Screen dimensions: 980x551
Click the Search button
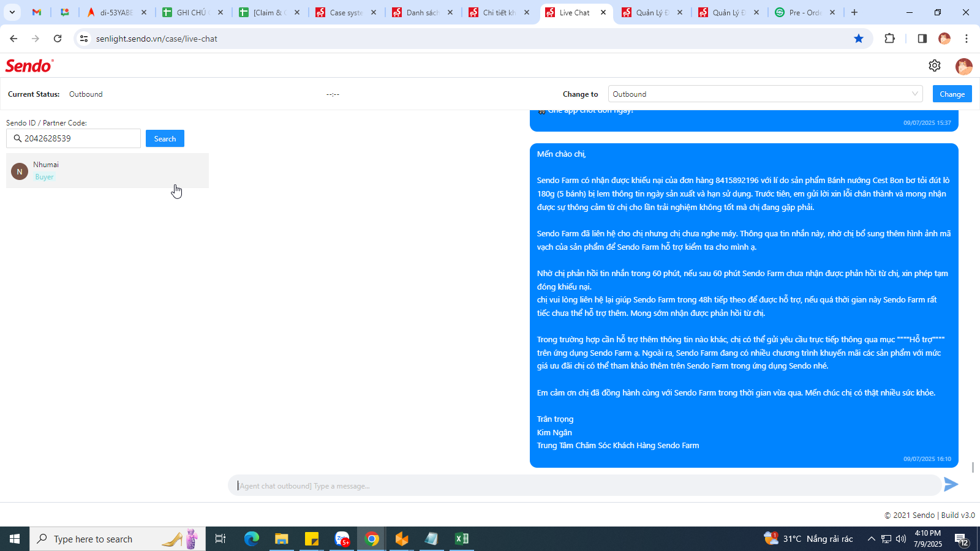(x=165, y=138)
